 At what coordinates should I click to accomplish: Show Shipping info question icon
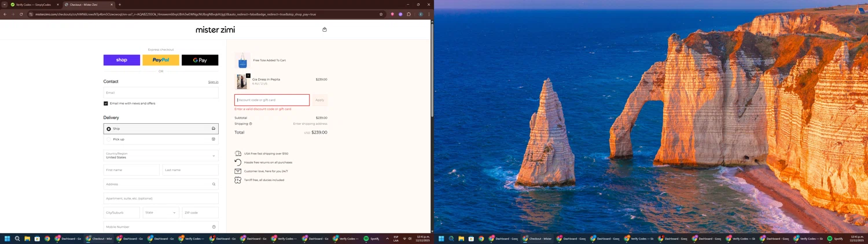pyautogui.click(x=251, y=124)
